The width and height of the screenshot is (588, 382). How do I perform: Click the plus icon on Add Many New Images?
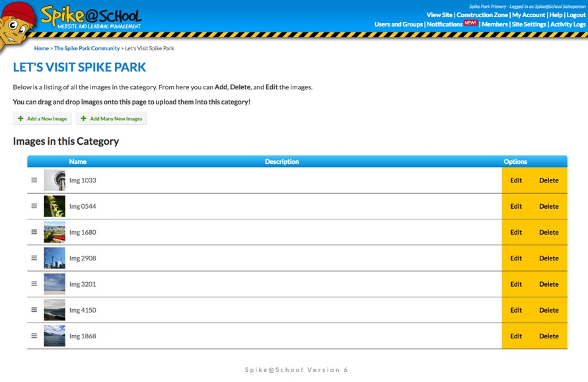click(x=84, y=119)
